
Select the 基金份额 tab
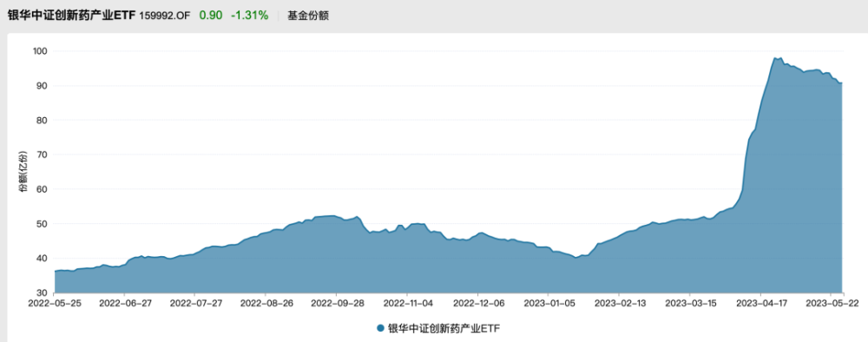coord(308,16)
